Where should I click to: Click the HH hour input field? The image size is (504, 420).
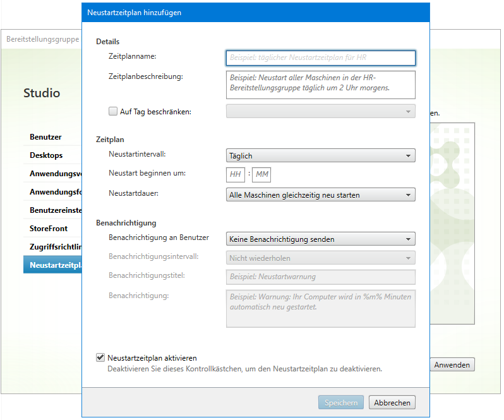pos(236,174)
